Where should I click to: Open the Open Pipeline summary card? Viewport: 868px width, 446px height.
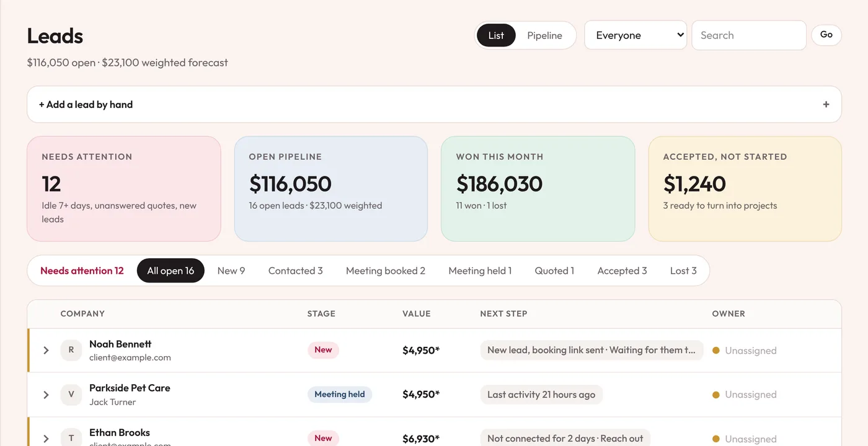pos(331,189)
